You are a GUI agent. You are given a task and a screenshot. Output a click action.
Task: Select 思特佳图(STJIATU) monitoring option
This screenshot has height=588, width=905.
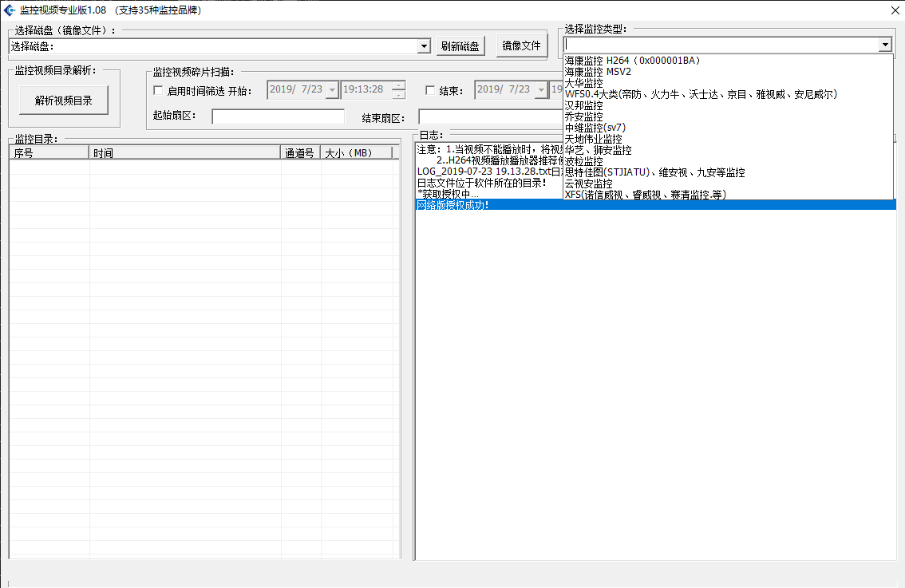click(729, 172)
